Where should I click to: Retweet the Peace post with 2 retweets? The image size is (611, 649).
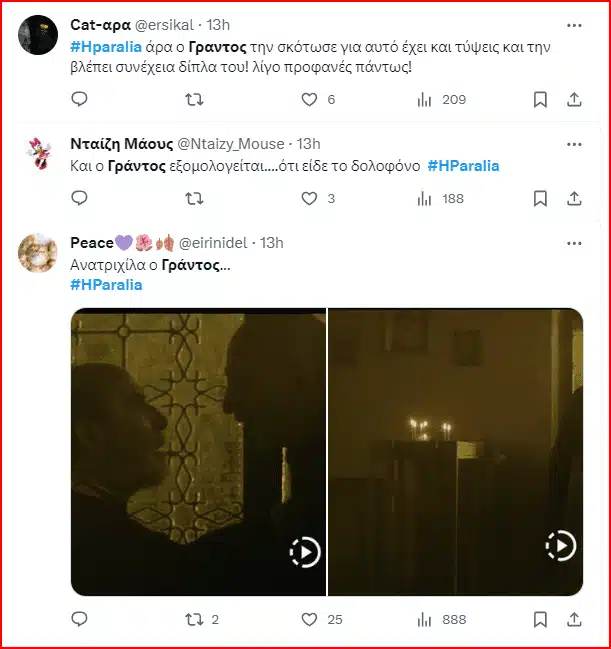point(202,620)
